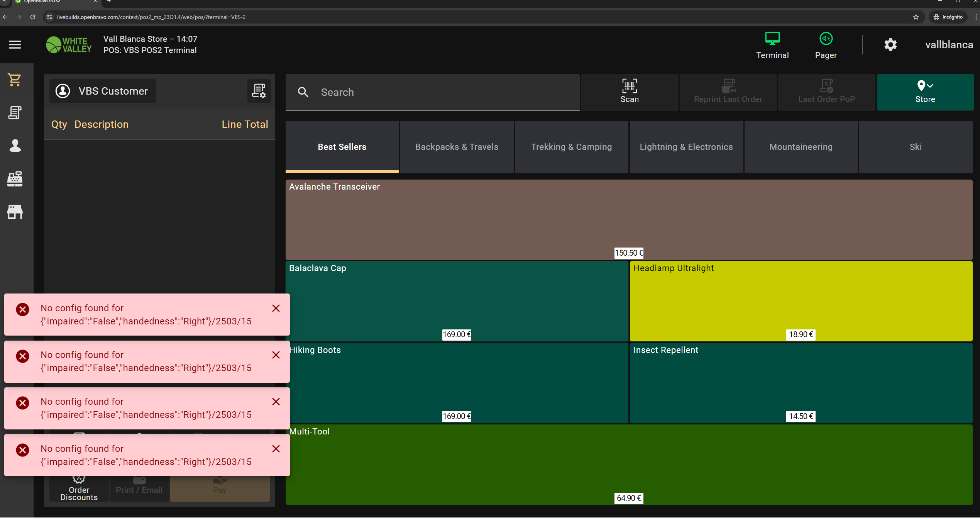Add the yellow Headlamp Ultralight tile

point(801,300)
